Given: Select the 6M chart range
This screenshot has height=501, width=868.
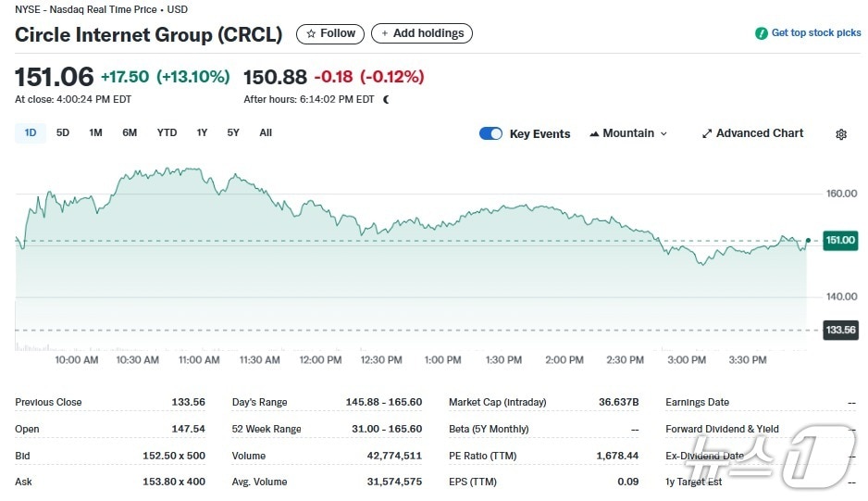Looking at the screenshot, I should coord(130,132).
